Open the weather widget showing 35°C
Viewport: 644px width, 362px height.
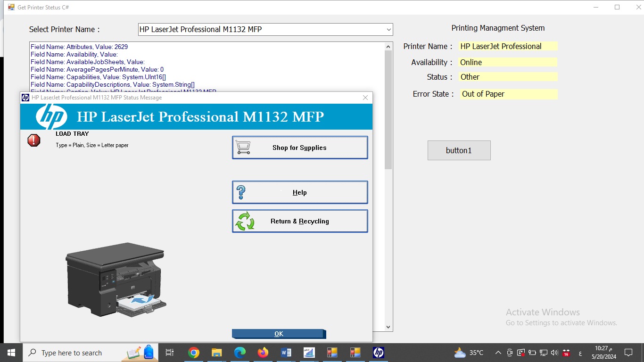469,353
